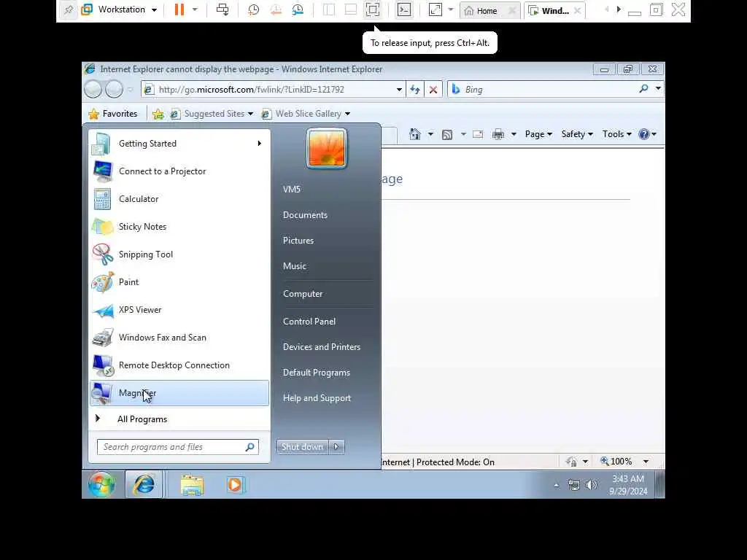
Task: Expand the address bar history dropdown
Action: click(x=399, y=90)
